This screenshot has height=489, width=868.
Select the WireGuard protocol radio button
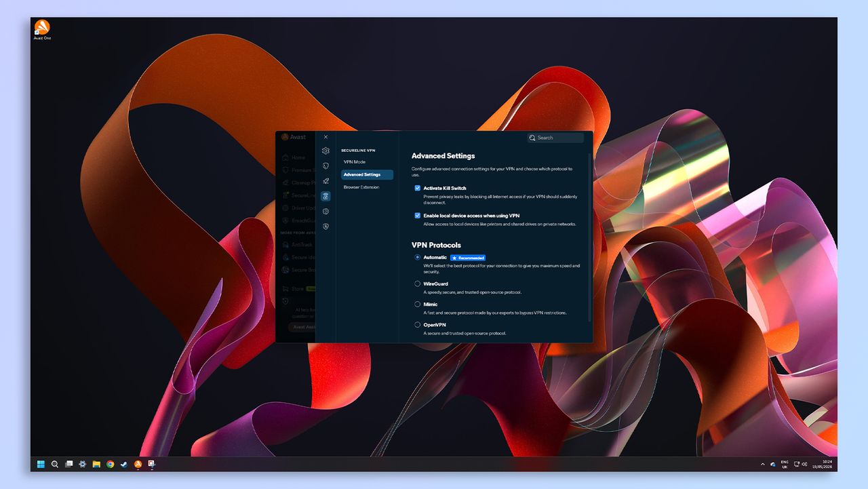pos(418,283)
